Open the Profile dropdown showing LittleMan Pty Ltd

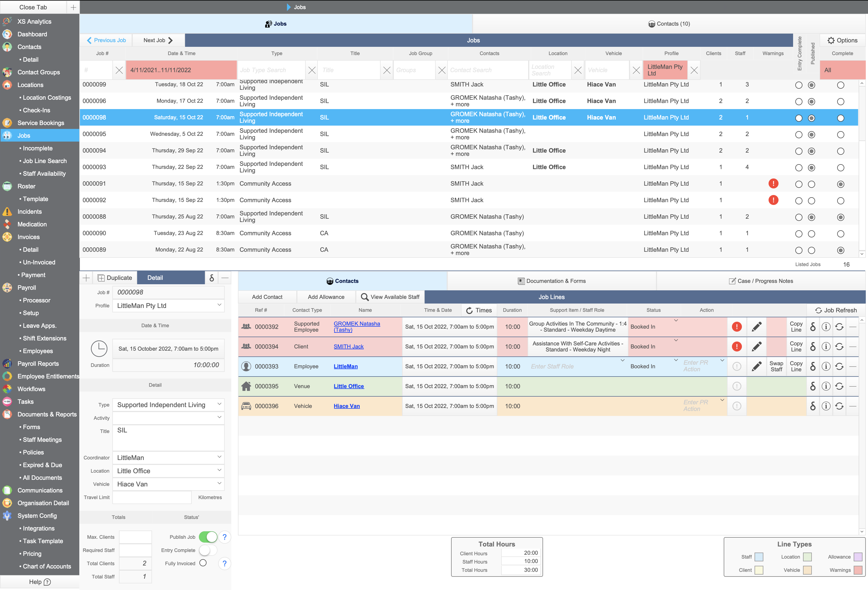169,306
